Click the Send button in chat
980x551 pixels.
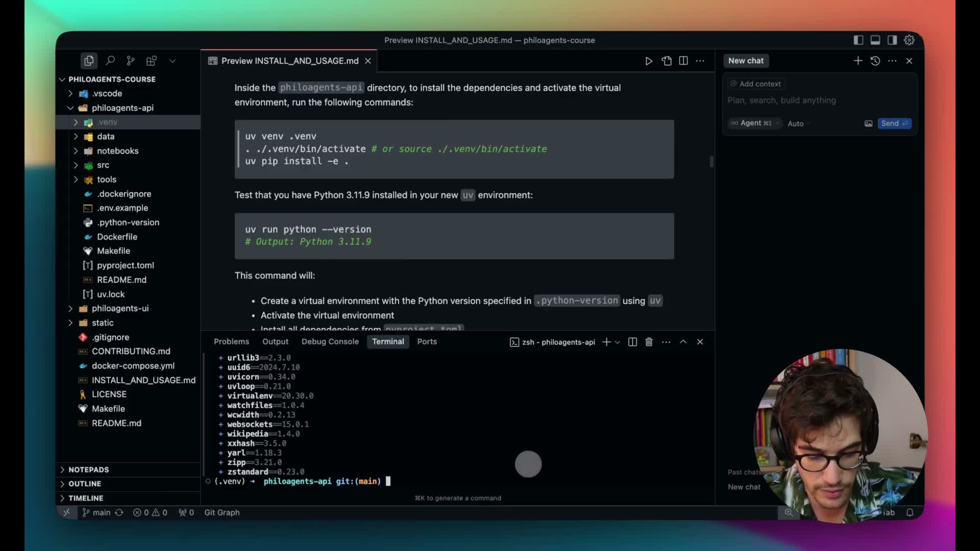tap(894, 123)
